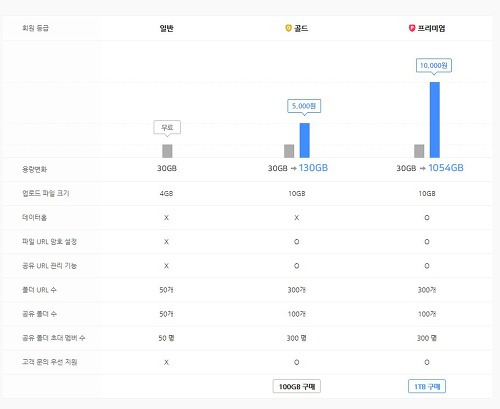500x409 pixels.
Task: Click the 130GB capacity value
Action: 313,168
